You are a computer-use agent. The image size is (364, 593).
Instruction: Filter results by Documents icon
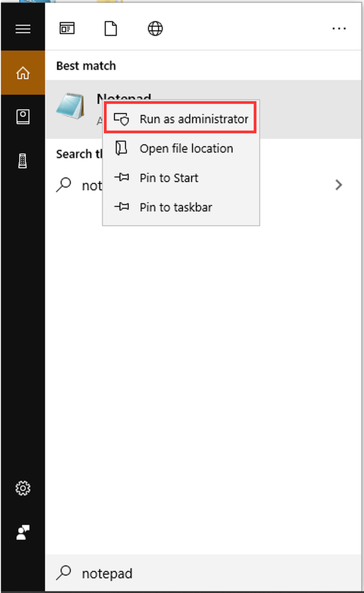click(111, 29)
